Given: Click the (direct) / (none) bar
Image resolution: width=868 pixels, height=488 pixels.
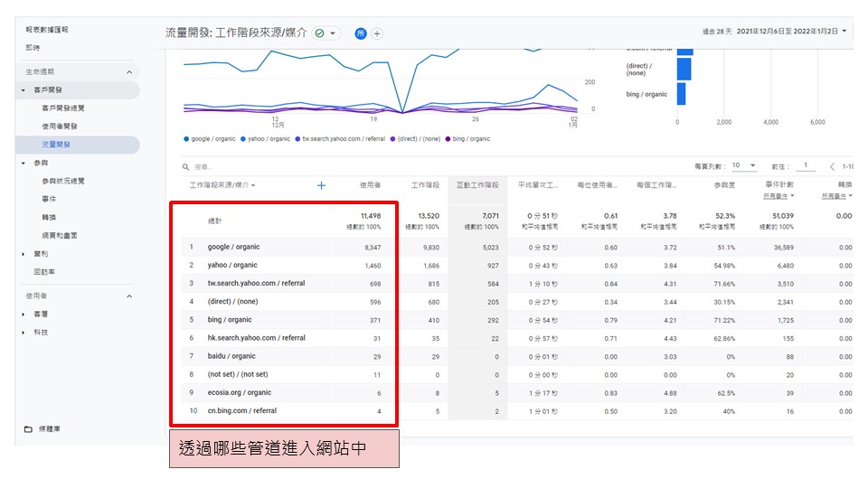Looking at the screenshot, I should point(684,70).
